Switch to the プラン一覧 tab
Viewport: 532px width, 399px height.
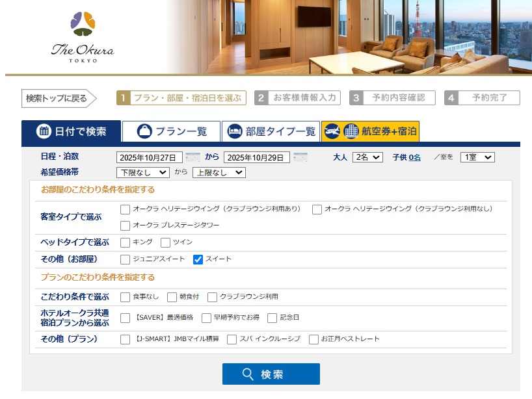point(171,131)
